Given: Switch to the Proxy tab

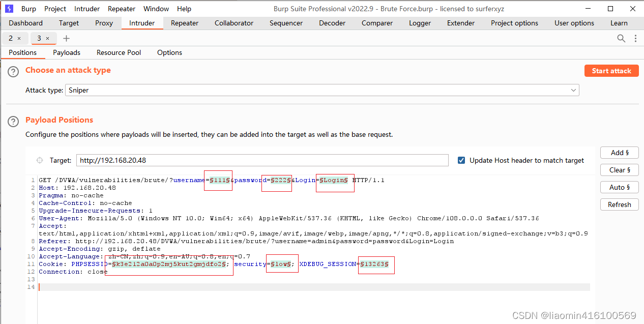Looking at the screenshot, I should tap(104, 23).
